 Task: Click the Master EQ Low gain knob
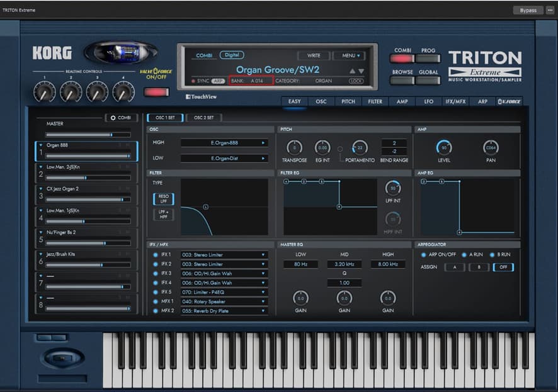pos(300,298)
